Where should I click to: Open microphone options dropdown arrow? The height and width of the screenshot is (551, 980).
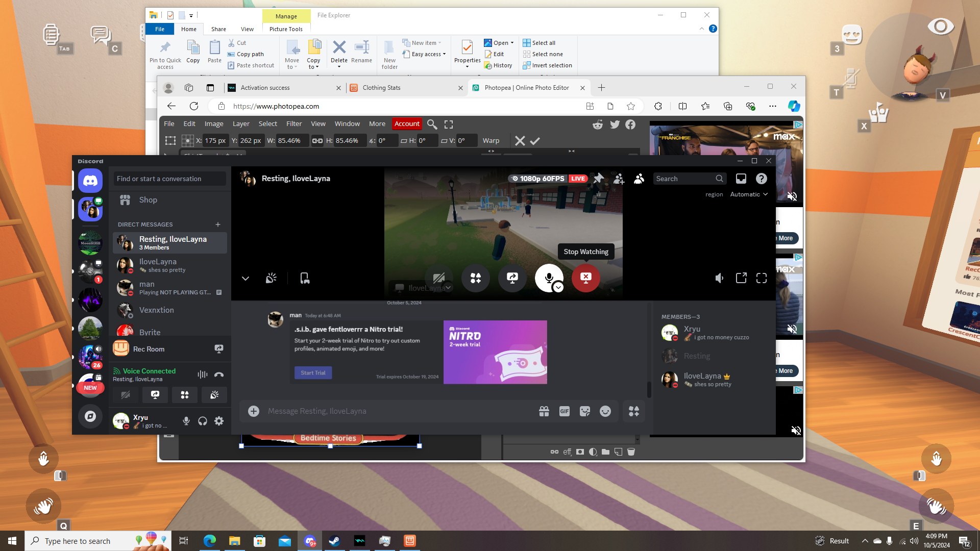pyautogui.click(x=558, y=287)
